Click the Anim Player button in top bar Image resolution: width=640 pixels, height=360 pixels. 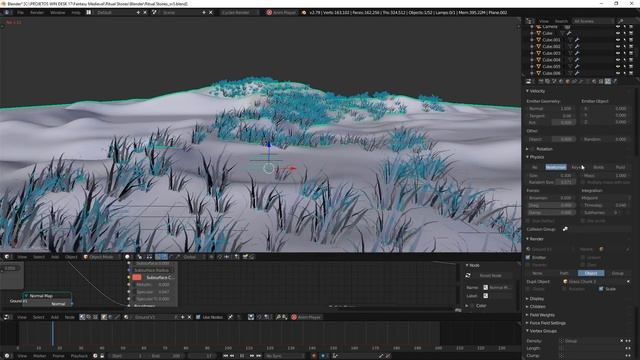(x=281, y=13)
